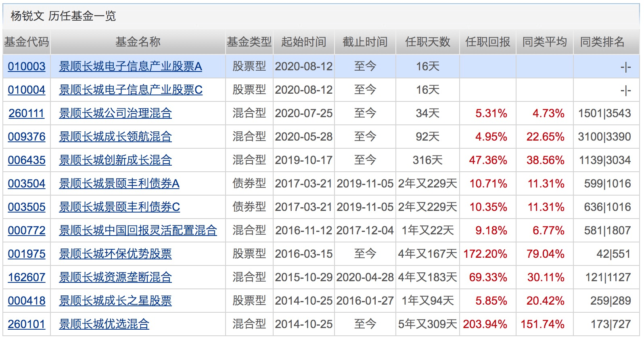
Task: Click the 任职回报 column header
Action: 488,42
